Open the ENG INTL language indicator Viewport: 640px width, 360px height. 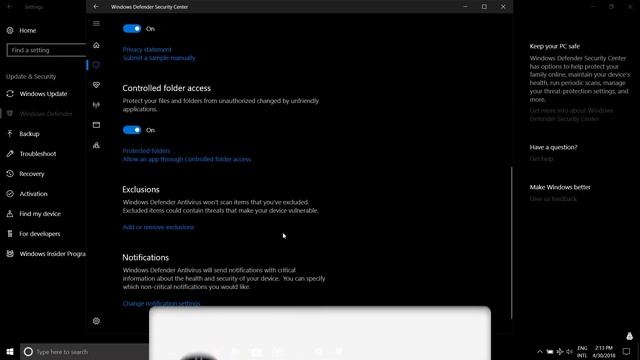[x=582, y=351]
